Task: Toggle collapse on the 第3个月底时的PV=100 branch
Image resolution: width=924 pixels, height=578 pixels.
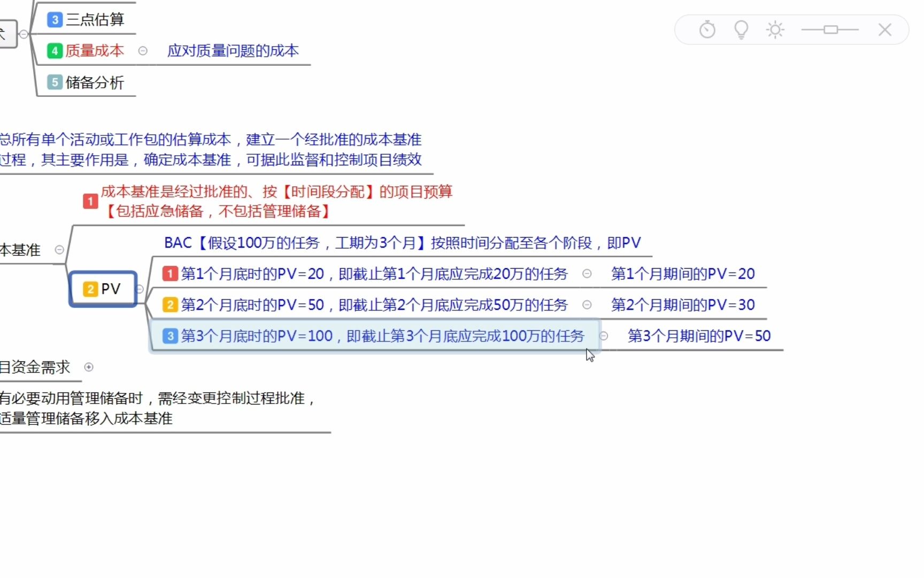Action: (604, 336)
